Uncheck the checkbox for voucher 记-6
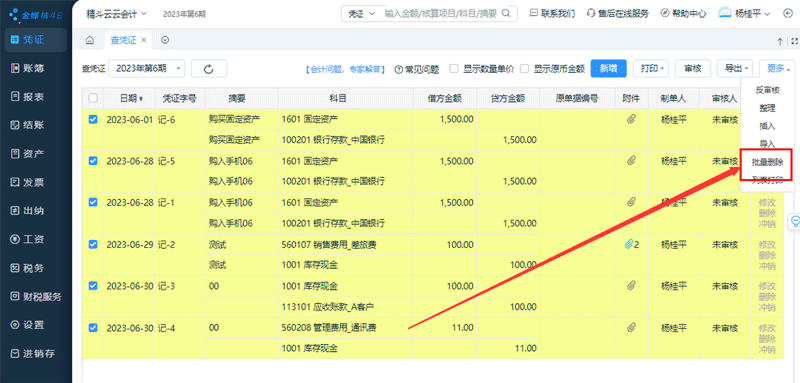800x383 pixels. click(x=93, y=119)
